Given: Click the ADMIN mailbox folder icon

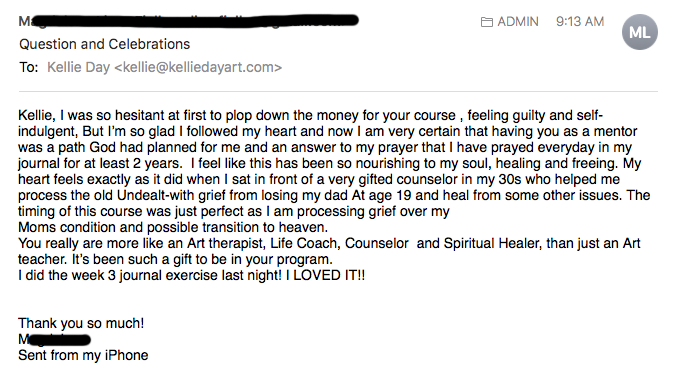Looking at the screenshot, I should coord(487,22).
